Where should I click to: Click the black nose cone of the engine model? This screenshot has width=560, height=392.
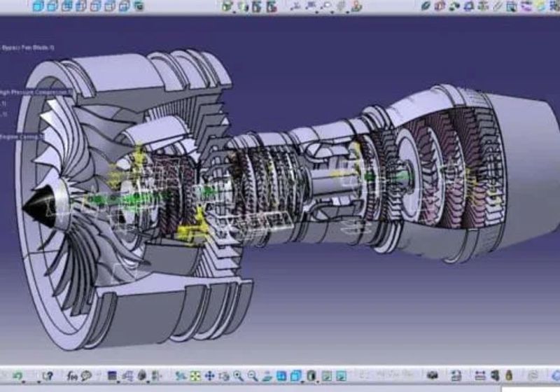(38, 206)
